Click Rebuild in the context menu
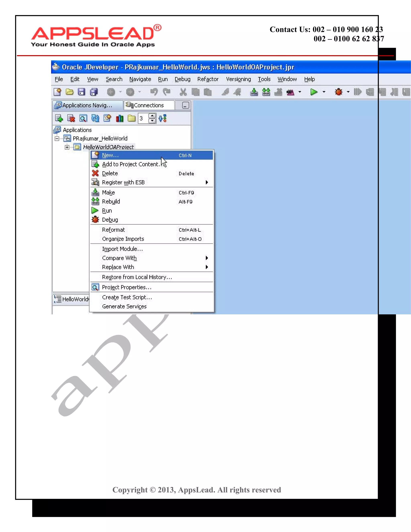This screenshot has width=411, height=532. coord(111,202)
